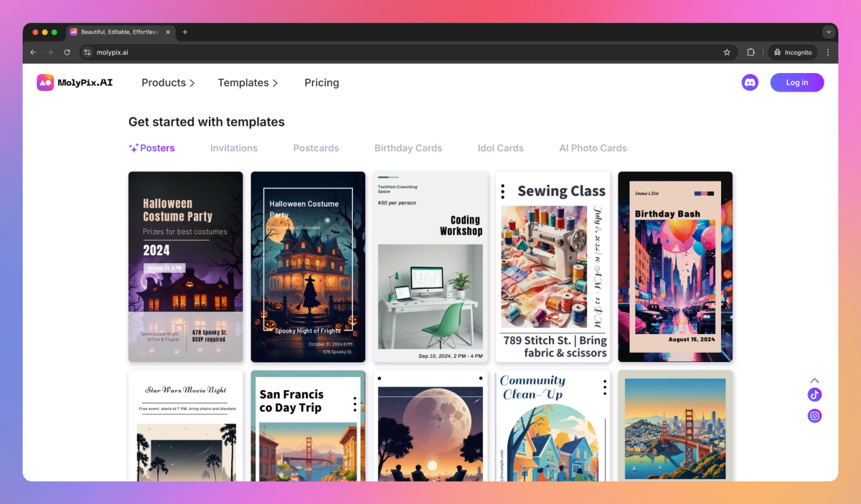Switch to the AI Photo Cards category

pyautogui.click(x=593, y=148)
